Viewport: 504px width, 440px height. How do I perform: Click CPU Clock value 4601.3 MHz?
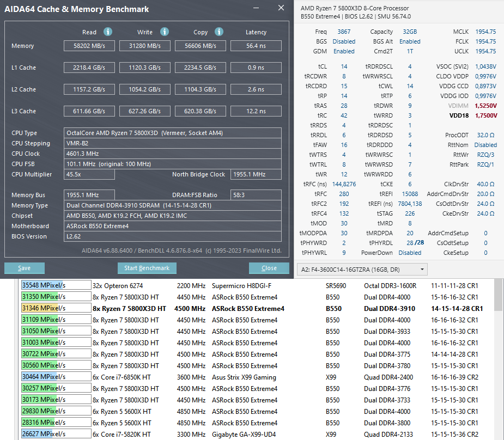[x=173, y=154]
